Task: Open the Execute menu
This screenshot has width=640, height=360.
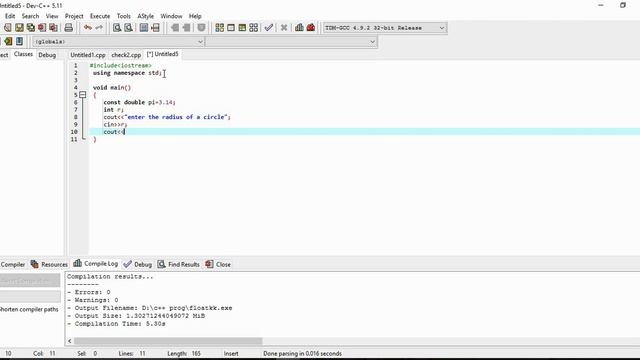Action: (100, 16)
